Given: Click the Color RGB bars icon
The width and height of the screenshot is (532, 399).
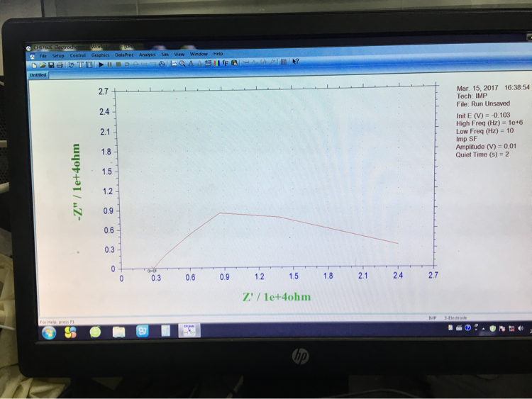Looking at the screenshot, I should (217, 63).
